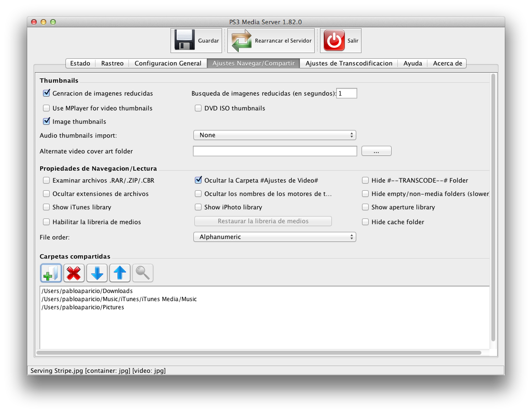Enable Examinar archivos .RAR/.ZIP/.CBR
This screenshot has height=413, width=532.
[x=46, y=180]
